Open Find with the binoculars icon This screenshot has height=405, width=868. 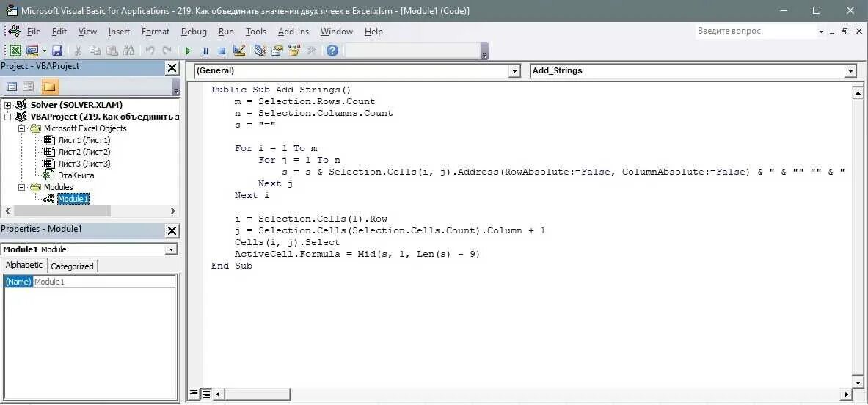[x=128, y=51]
